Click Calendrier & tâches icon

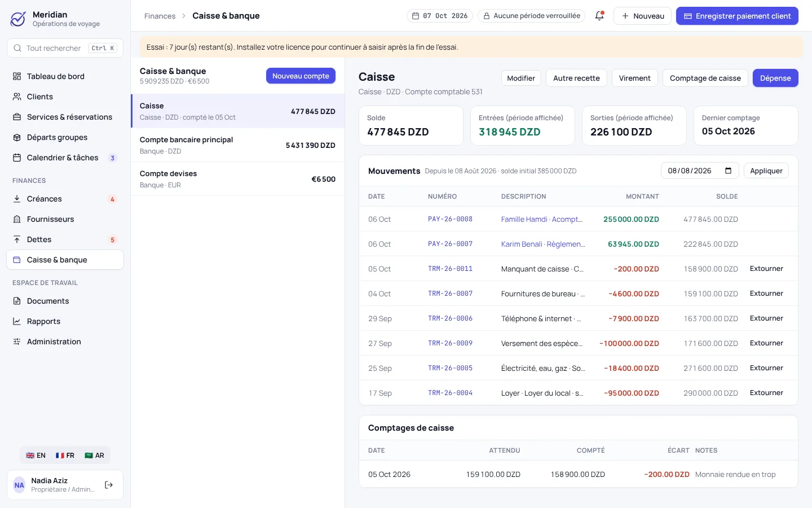[x=17, y=157]
